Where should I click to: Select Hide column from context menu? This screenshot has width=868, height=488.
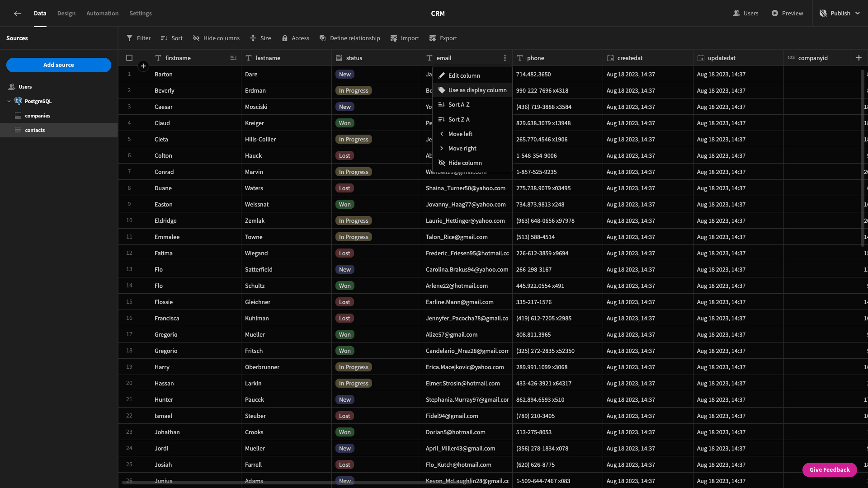tap(465, 163)
